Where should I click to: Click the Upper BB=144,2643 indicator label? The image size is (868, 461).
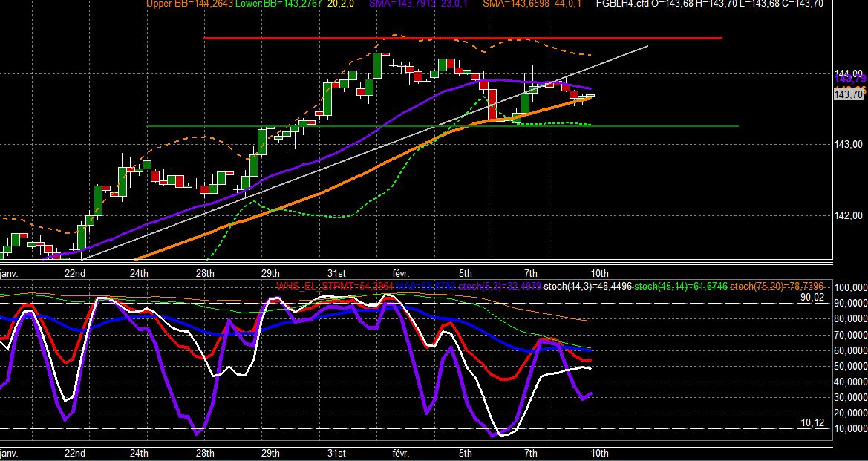pyautogui.click(x=190, y=4)
